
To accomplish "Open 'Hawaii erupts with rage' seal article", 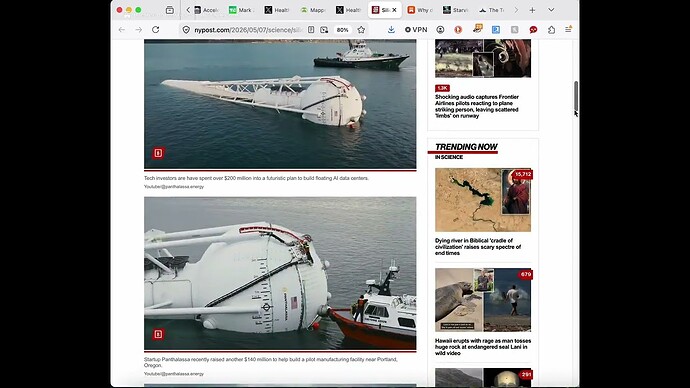I will click(x=483, y=347).
